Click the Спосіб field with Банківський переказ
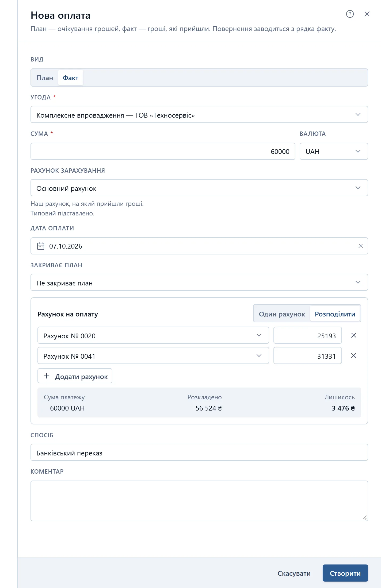 tap(199, 452)
